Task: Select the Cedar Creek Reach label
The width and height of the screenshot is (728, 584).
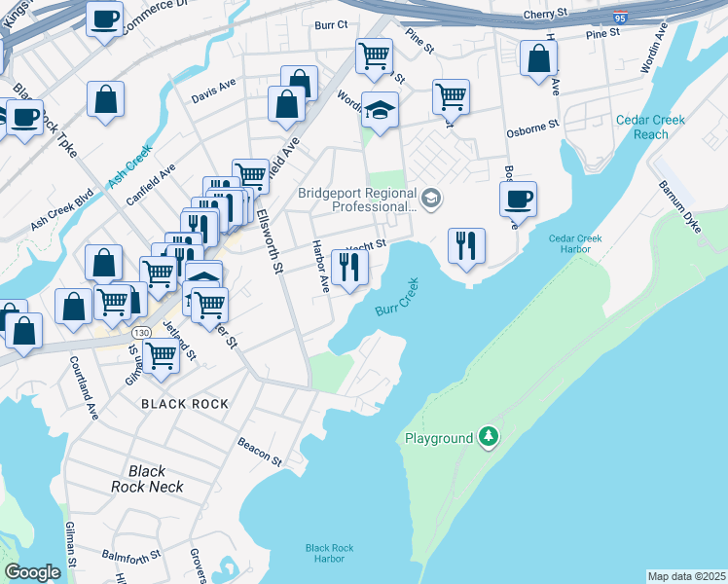Action: click(650, 128)
